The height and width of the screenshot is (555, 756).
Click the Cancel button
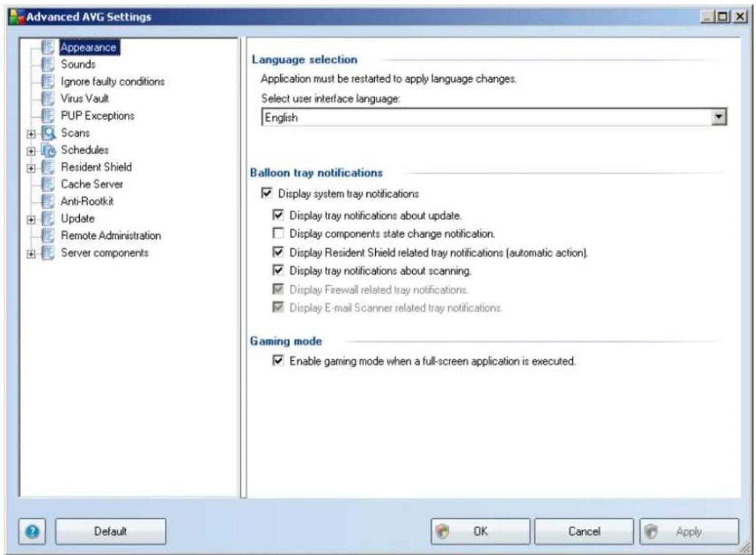(584, 531)
